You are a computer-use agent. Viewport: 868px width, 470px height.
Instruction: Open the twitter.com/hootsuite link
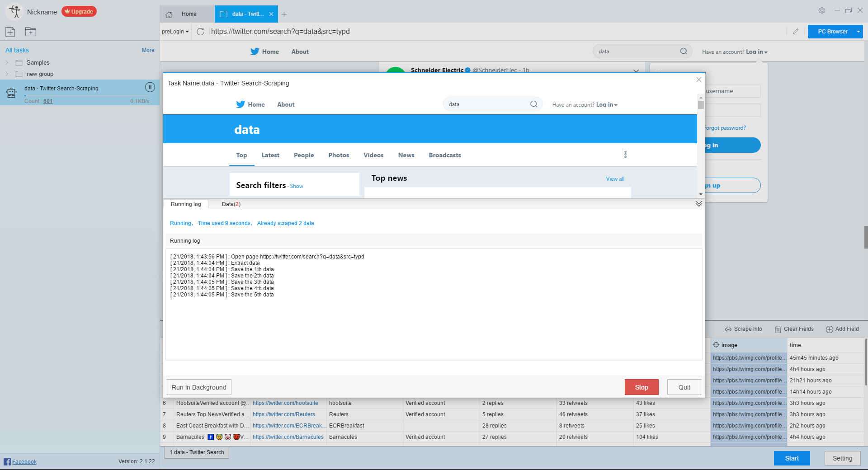click(285, 403)
